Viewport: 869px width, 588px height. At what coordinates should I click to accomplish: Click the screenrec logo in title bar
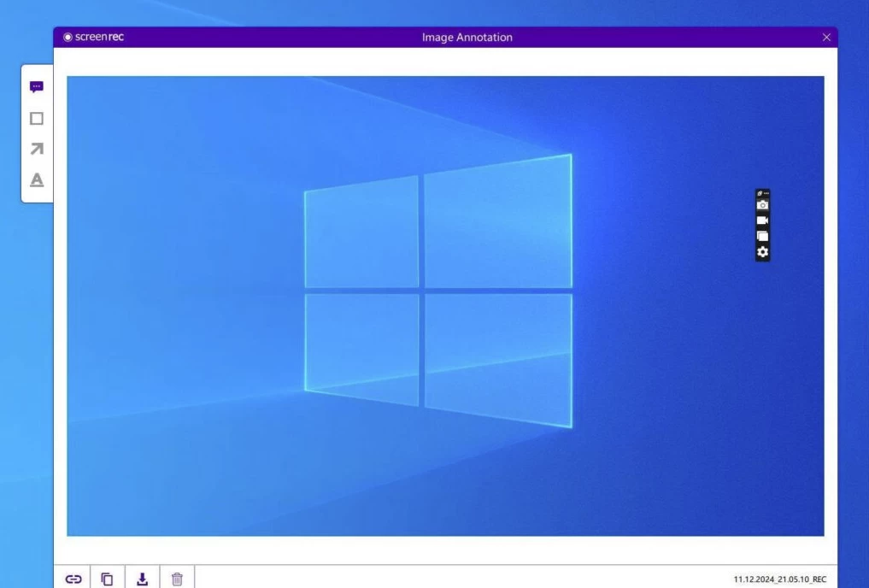(94, 37)
